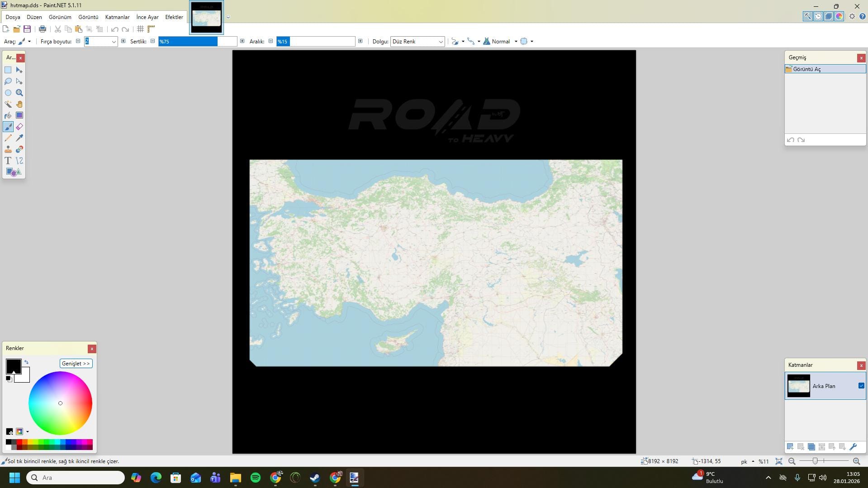Click the Genişlet >> button
868x488 pixels.
76,364
